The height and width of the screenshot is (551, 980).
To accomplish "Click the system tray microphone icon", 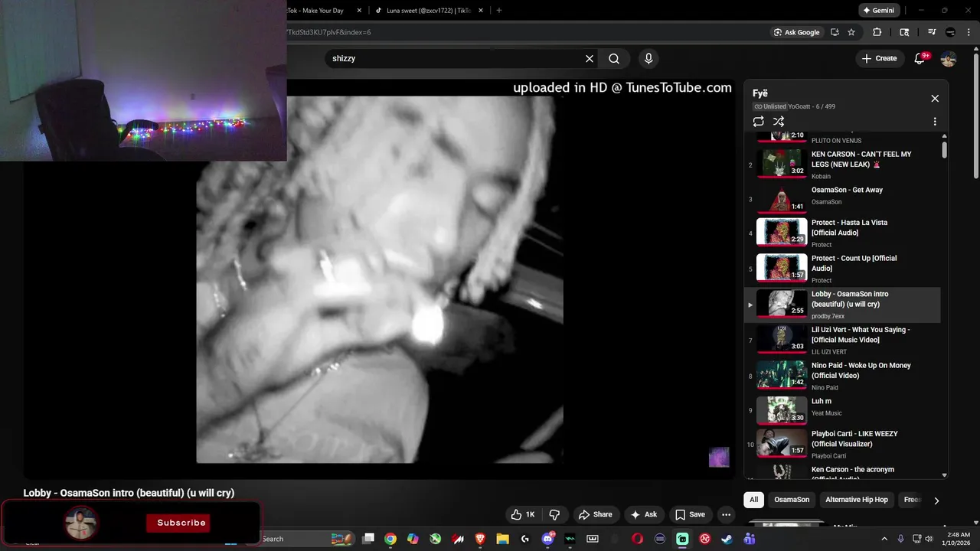I will click(x=901, y=539).
